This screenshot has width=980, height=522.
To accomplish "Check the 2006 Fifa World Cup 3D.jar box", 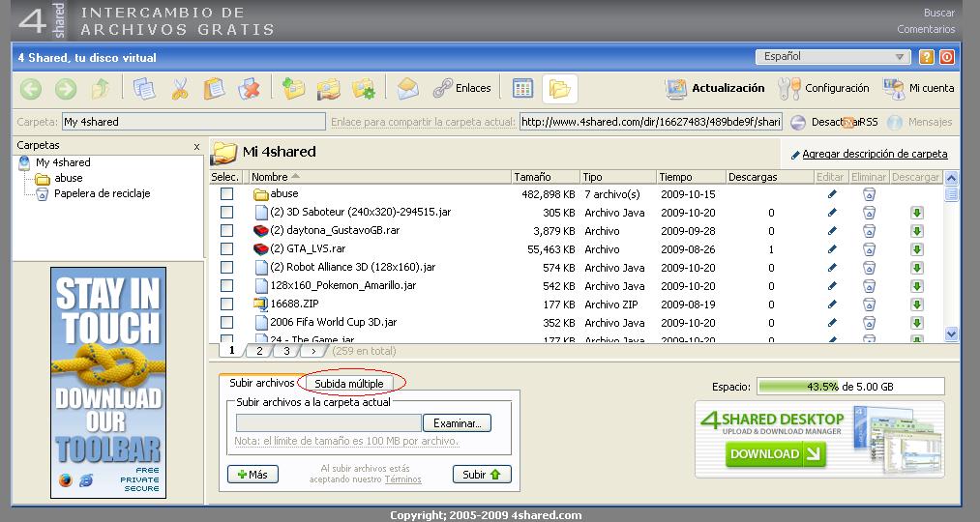I will click(x=227, y=322).
